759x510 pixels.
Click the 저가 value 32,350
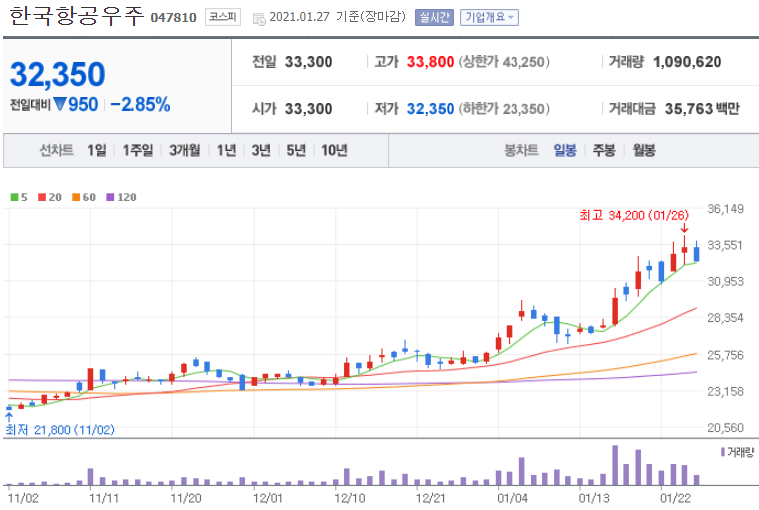pos(430,109)
